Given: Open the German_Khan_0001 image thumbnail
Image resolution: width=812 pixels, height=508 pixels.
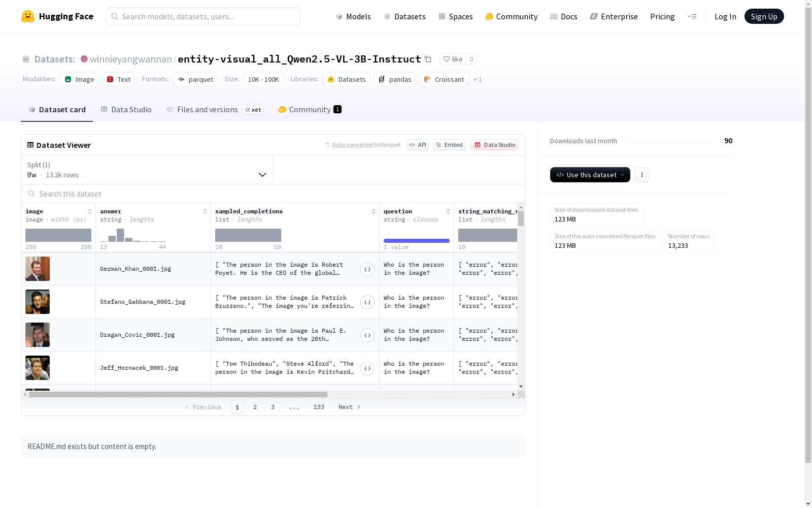Looking at the screenshot, I should coord(38,269).
